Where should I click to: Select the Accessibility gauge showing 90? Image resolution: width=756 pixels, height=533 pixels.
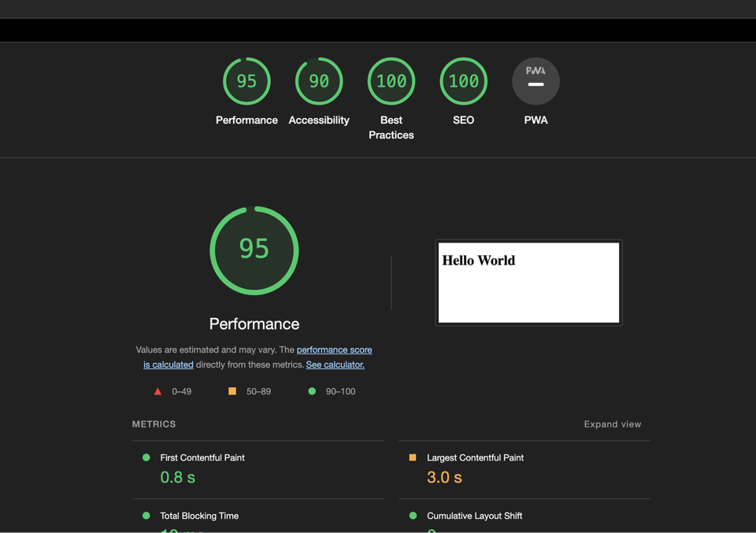pos(319,81)
